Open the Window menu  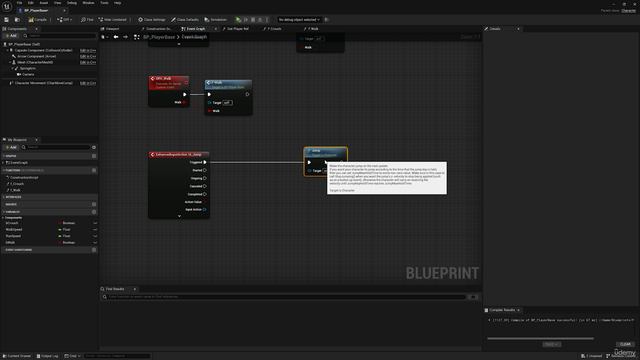point(88,3)
